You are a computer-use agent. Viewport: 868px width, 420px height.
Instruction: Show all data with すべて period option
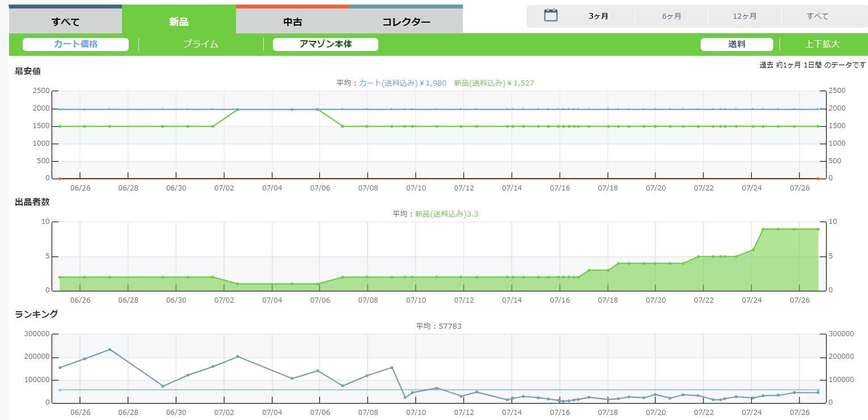click(818, 16)
